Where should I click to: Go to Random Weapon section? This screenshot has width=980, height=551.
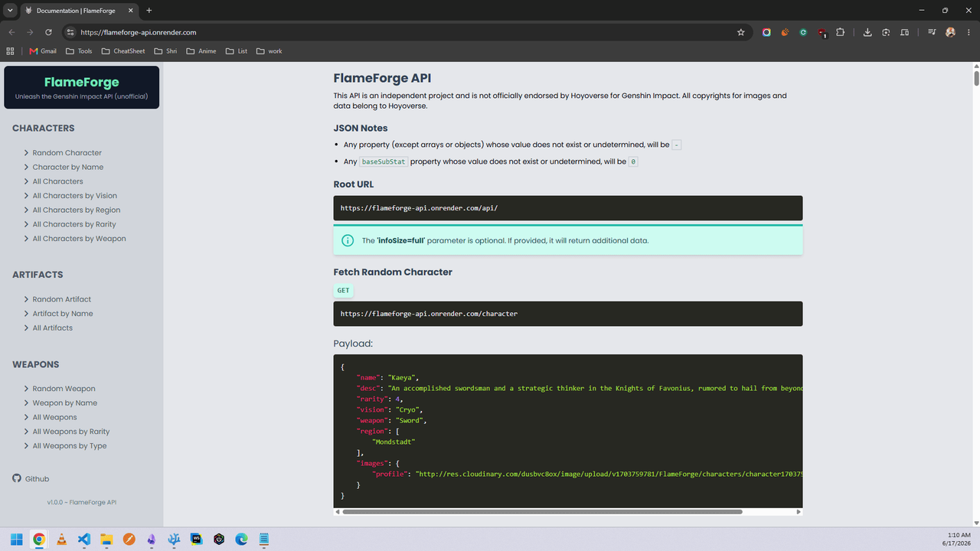(64, 389)
